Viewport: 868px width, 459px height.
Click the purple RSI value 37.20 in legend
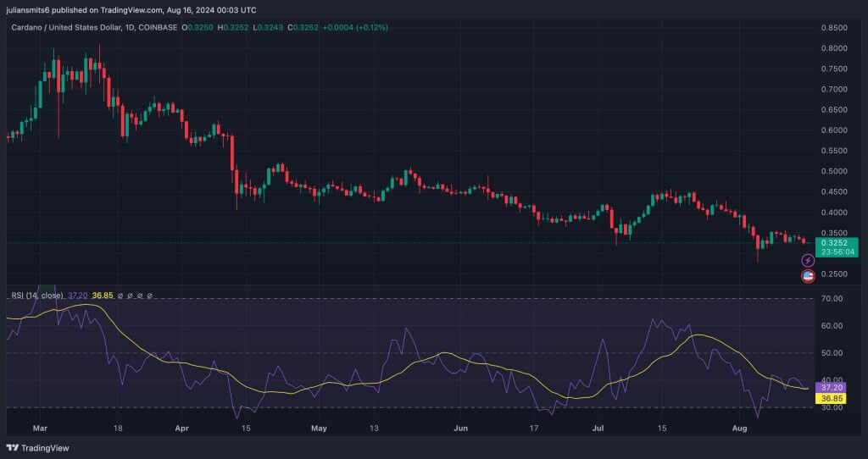[77, 296]
